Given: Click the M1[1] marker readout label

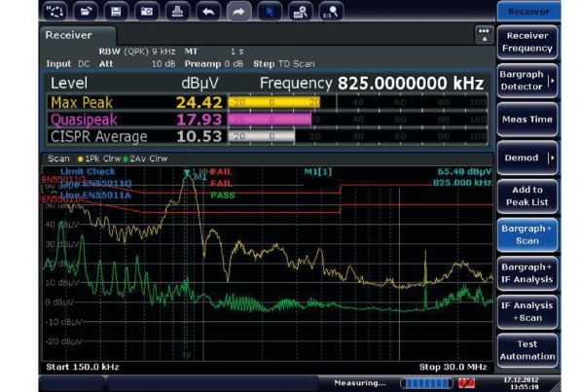Looking at the screenshot, I should pos(318,171).
